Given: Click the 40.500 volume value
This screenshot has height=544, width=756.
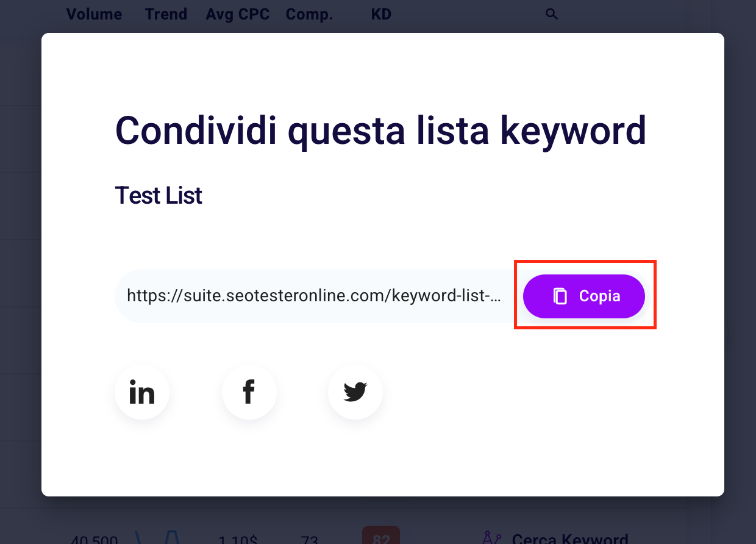Looking at the screenshot, I should 94,540.
